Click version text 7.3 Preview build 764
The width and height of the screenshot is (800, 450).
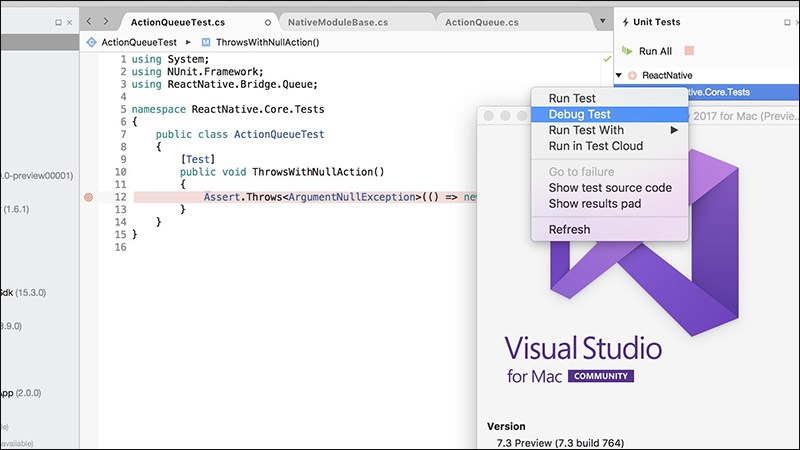tap(560, 442)
